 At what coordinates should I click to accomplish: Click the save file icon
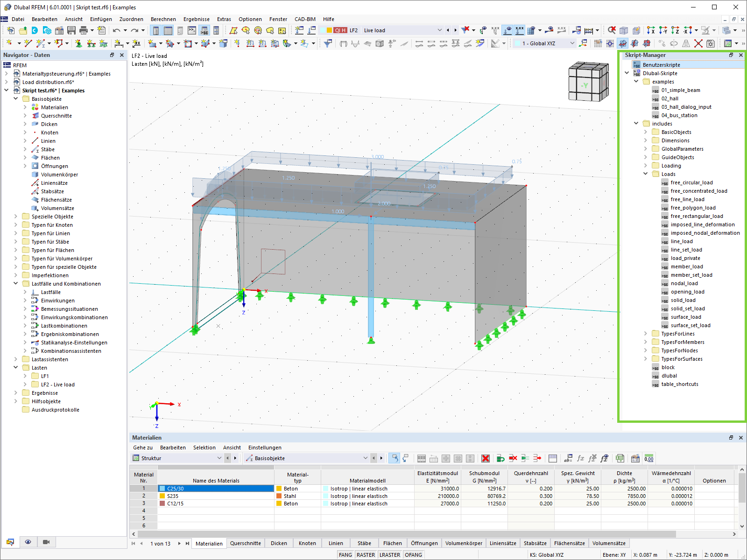tap(71, 30)
